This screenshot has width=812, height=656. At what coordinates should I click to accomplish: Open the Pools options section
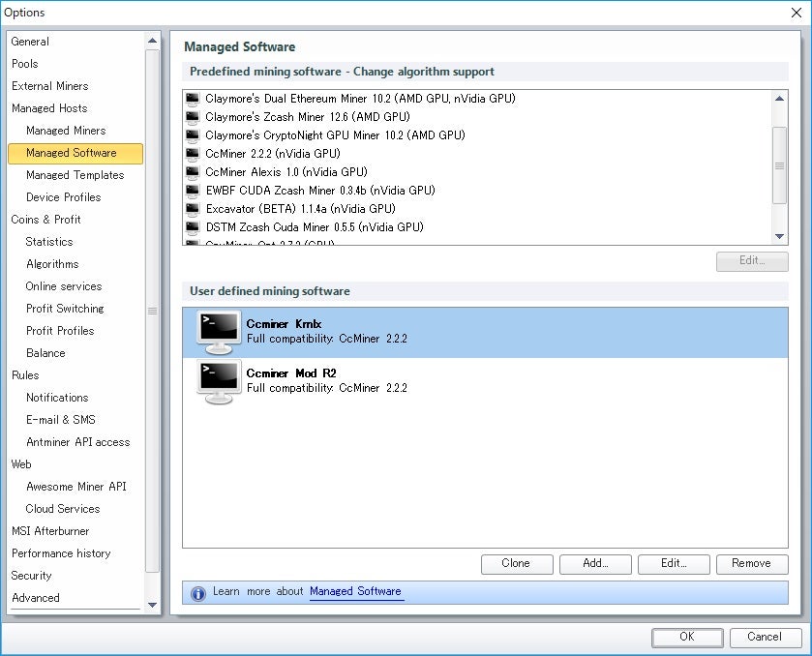25,64
